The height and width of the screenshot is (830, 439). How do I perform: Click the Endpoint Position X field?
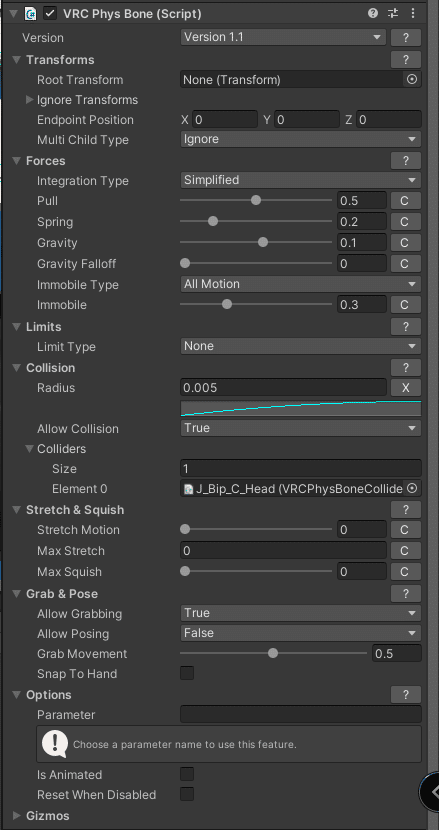tap(225, 120)
